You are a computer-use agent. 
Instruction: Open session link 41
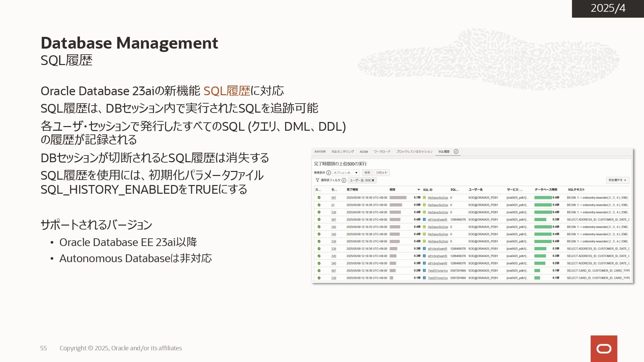point(333,205)
